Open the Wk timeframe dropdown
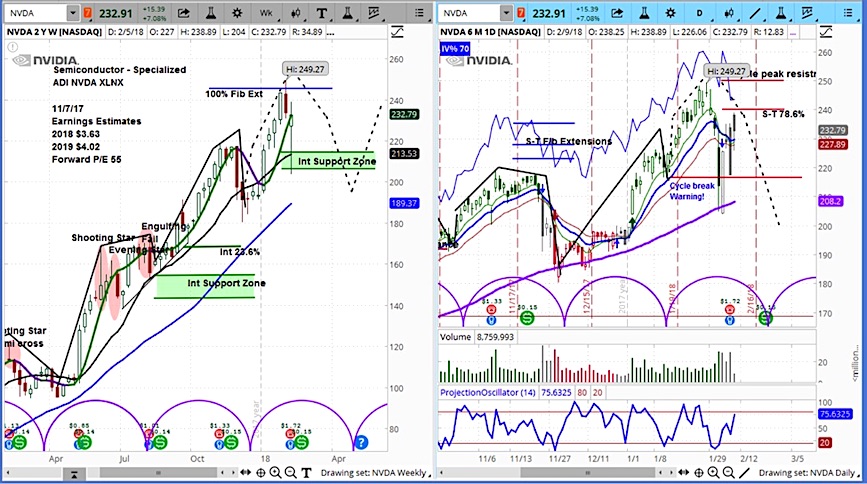This screenshot has height=484, width=867. tap(266, 13)
